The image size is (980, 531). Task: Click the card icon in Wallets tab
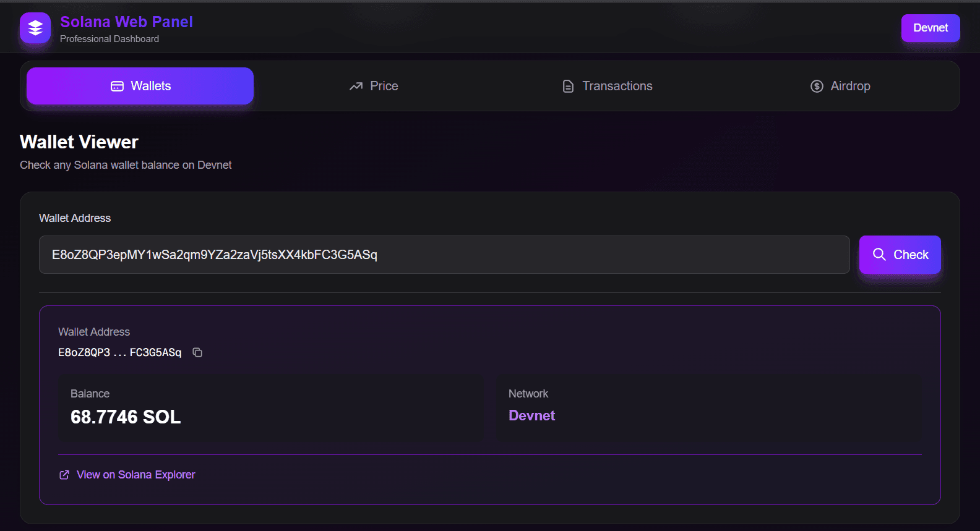pyautogui.click(x=117, y=87)
